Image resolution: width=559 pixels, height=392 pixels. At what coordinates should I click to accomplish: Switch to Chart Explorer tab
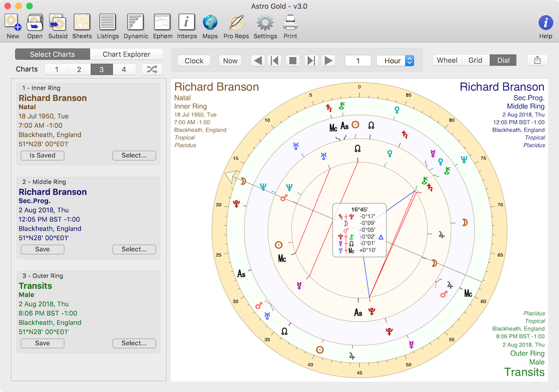pos(127,54)
